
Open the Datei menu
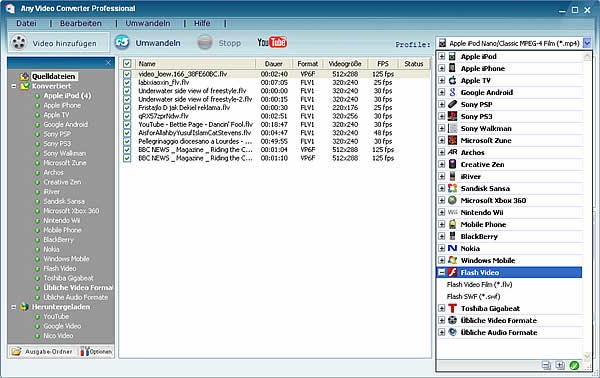26,23
